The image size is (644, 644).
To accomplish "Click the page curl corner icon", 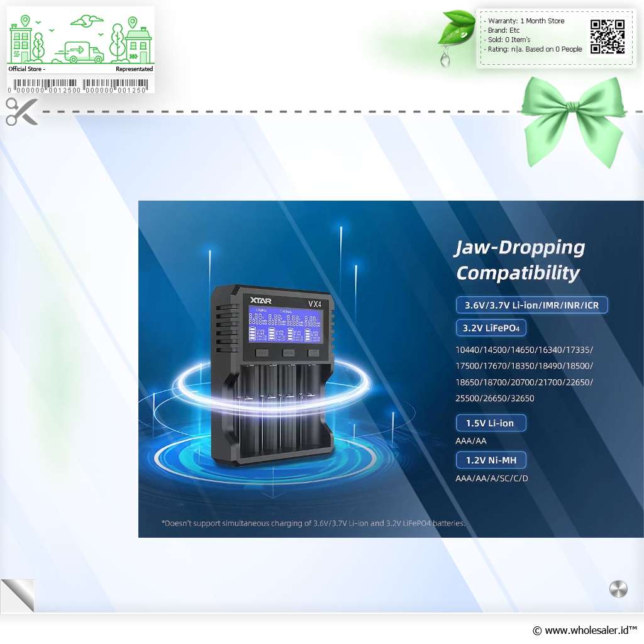I will pyautogui.click(x=18, y=595).
